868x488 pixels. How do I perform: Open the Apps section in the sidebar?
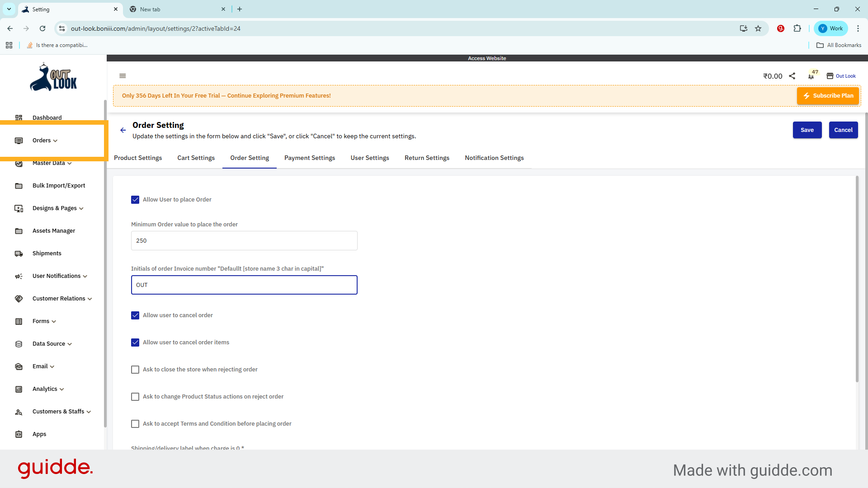click(x=39, y=434)
